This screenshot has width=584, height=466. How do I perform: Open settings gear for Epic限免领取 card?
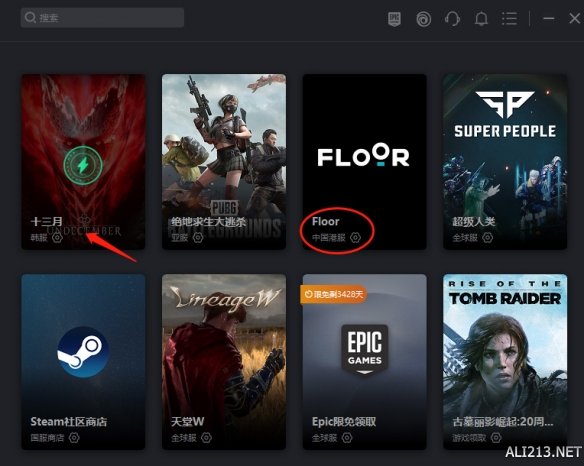347,437
